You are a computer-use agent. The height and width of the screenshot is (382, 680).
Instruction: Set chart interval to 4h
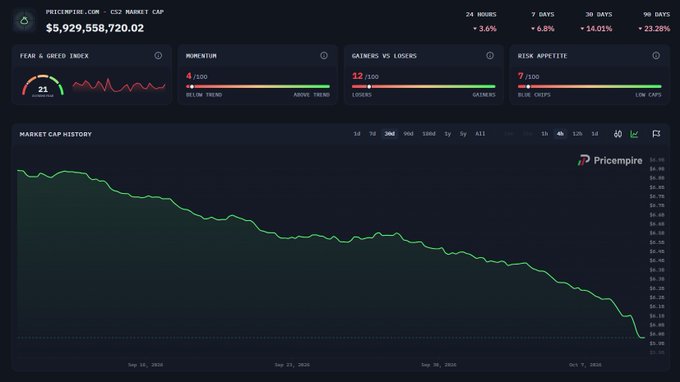560,134
